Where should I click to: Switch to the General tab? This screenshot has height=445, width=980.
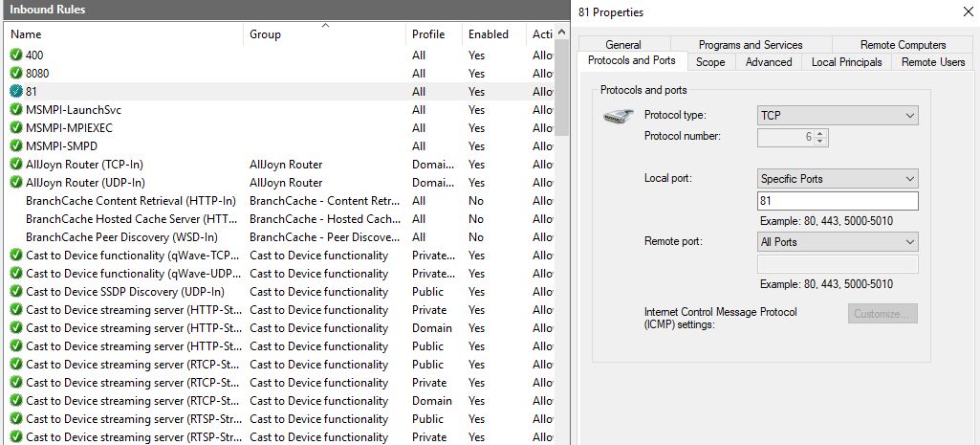623,44
